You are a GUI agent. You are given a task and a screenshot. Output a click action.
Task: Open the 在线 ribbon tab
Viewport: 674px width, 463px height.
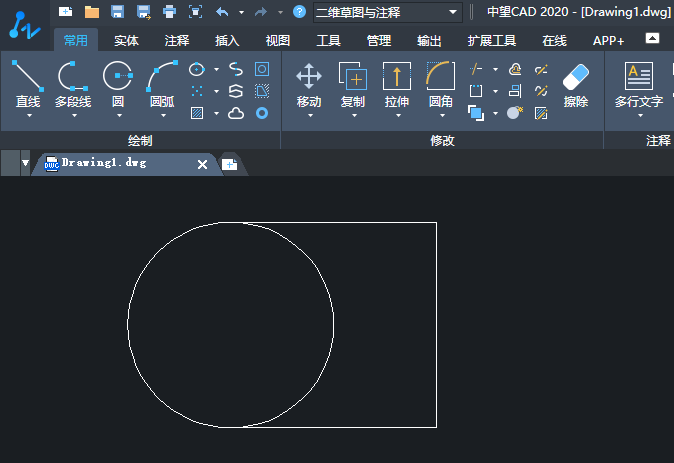click(555, 41)
